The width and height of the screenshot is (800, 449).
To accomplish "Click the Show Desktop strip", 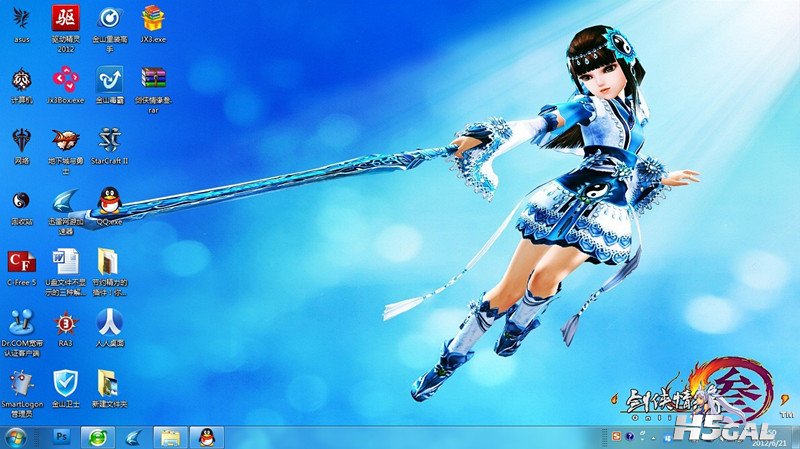I will point(796,437).
